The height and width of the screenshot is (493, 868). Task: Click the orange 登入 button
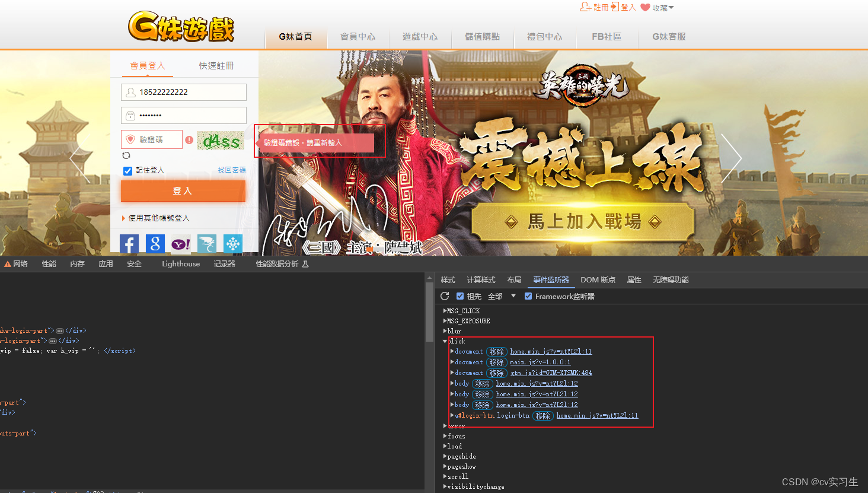pyautogui.click(x=183, y=191)
